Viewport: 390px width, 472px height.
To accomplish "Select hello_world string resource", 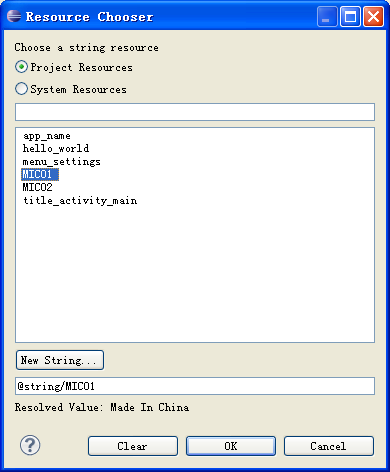I will [56, 148].
